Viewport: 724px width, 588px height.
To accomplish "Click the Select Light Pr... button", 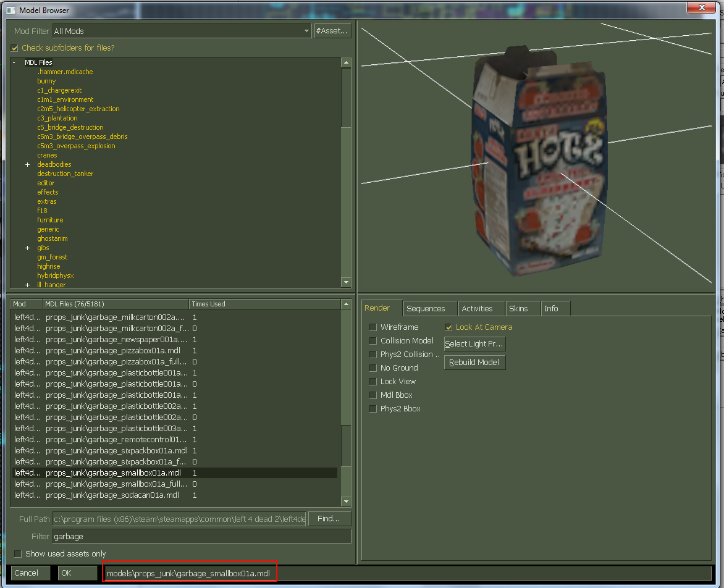I will tap(474, 344).
